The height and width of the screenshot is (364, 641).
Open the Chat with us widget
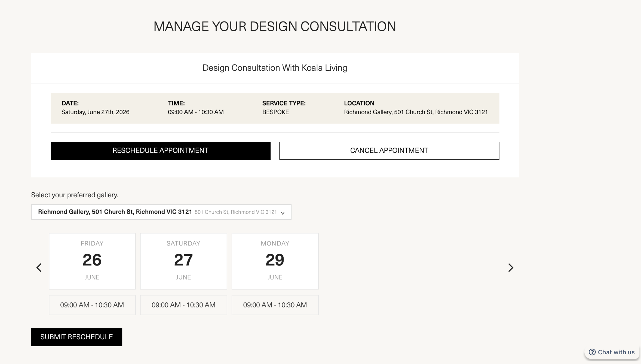pos(612,352)
